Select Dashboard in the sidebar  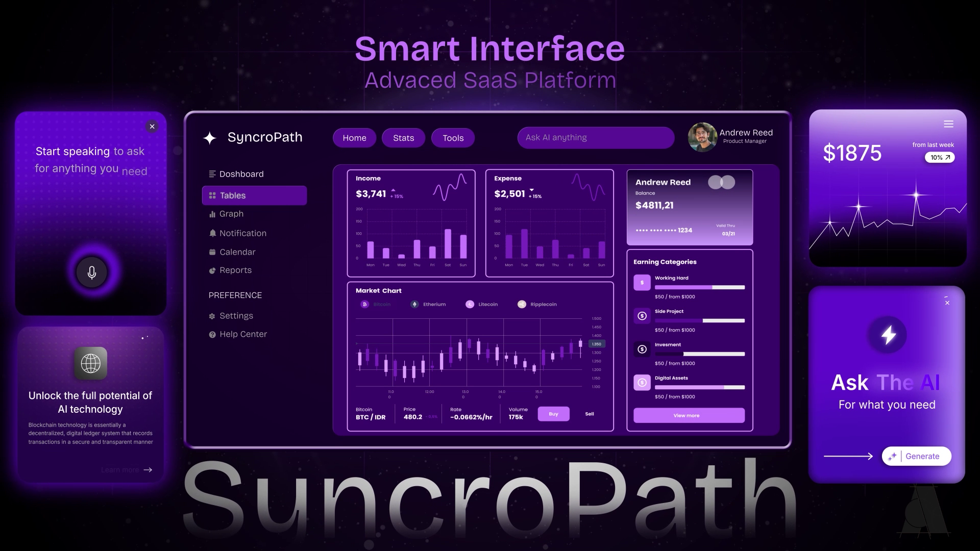coord(236,174)
